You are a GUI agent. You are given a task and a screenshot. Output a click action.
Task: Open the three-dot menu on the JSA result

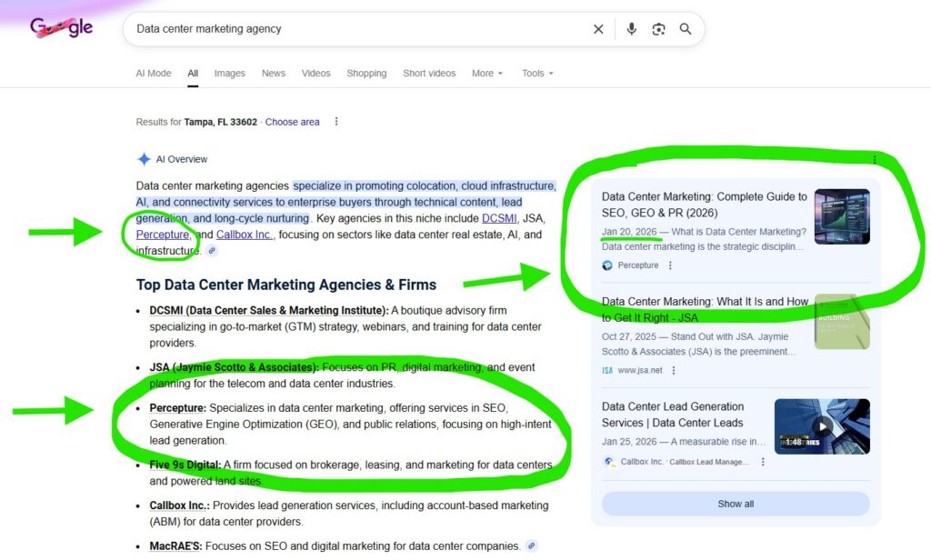[673, 370]
